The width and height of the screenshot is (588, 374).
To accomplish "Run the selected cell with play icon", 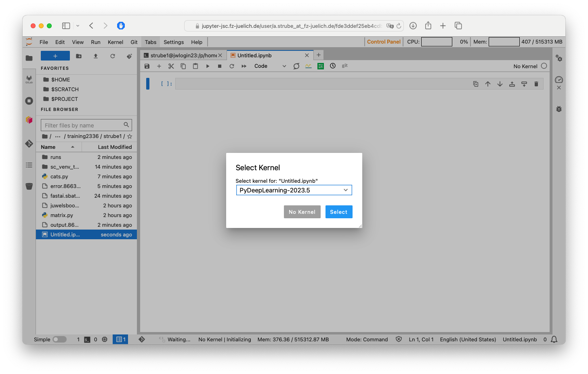I will [x=208, y=66].
